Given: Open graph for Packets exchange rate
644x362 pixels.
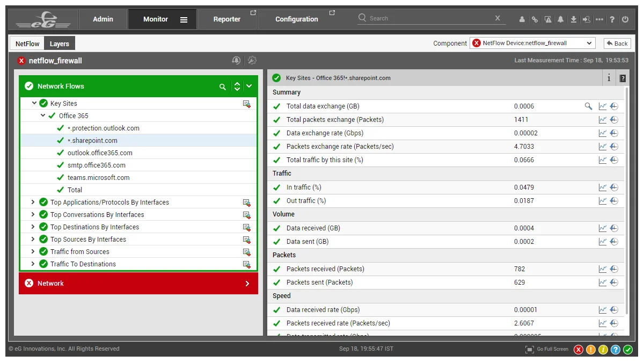Looking at the screenshot, I should [x=603, y=147].
